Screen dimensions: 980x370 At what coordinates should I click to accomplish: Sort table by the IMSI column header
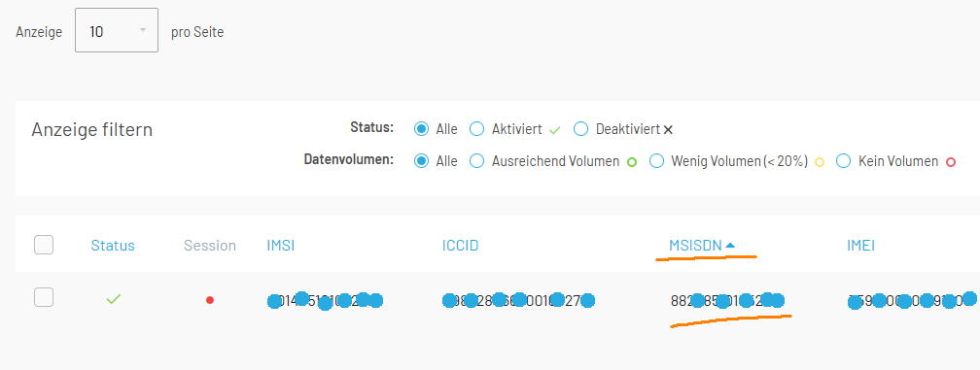click(281, 246)
